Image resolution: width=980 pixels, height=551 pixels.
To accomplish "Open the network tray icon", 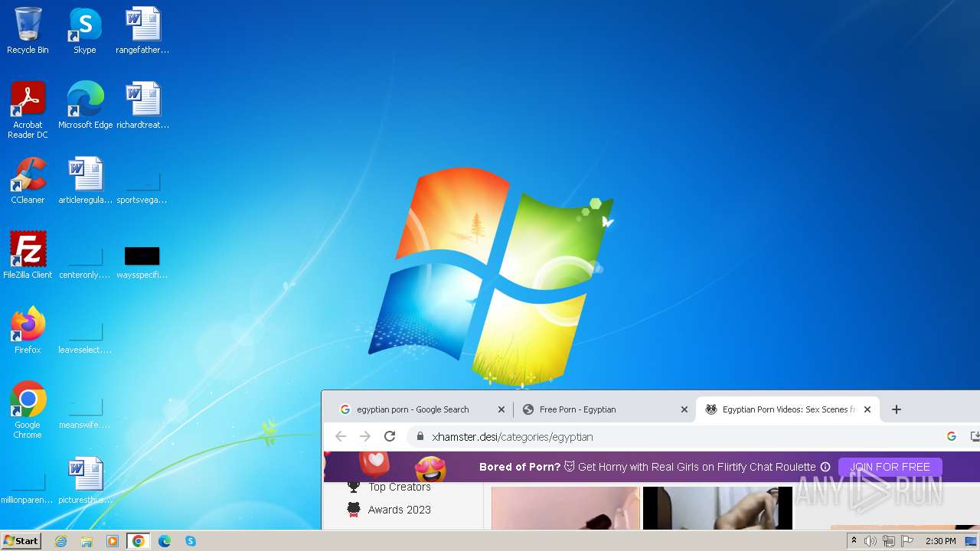I will coord(889,541).
